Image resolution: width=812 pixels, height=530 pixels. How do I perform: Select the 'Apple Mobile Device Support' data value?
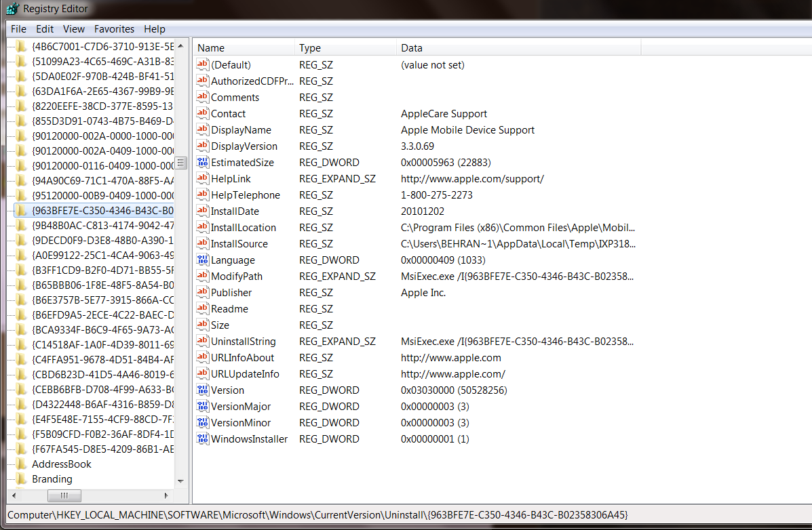pyautogui.click(x=467, y=130)
